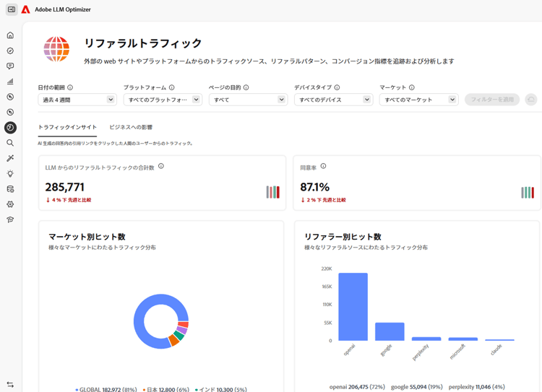
Task: Click the green donut chart segment
Action: tap(179, 336)
